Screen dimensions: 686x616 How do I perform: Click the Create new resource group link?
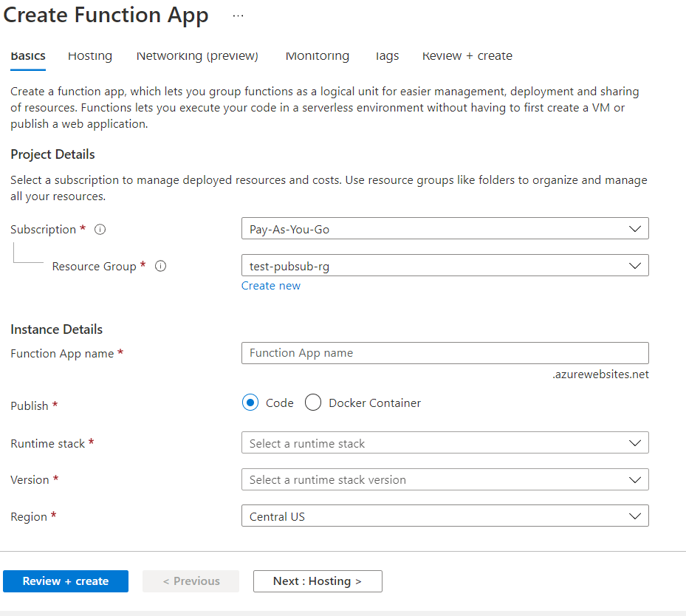tap(271, 286)
